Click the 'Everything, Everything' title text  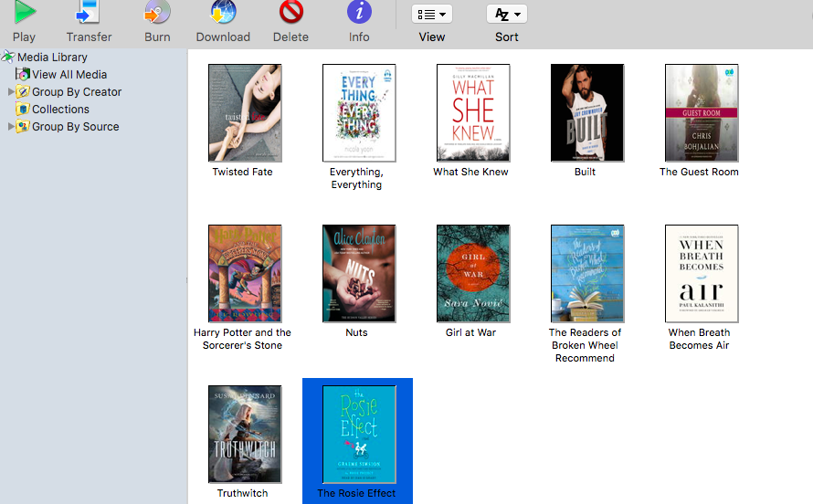tap(357, 178)
